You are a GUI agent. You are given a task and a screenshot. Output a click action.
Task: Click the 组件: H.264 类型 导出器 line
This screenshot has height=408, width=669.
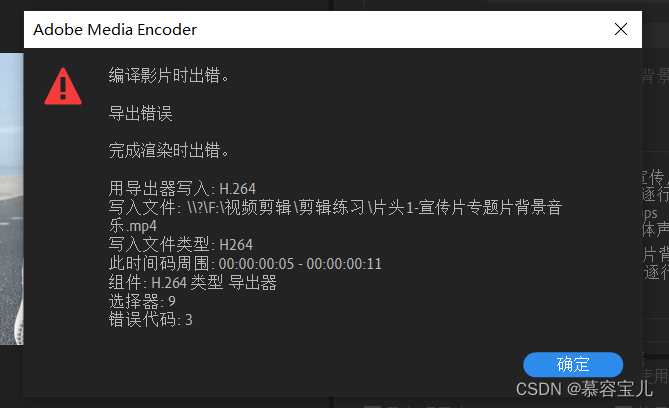(192, 283)
